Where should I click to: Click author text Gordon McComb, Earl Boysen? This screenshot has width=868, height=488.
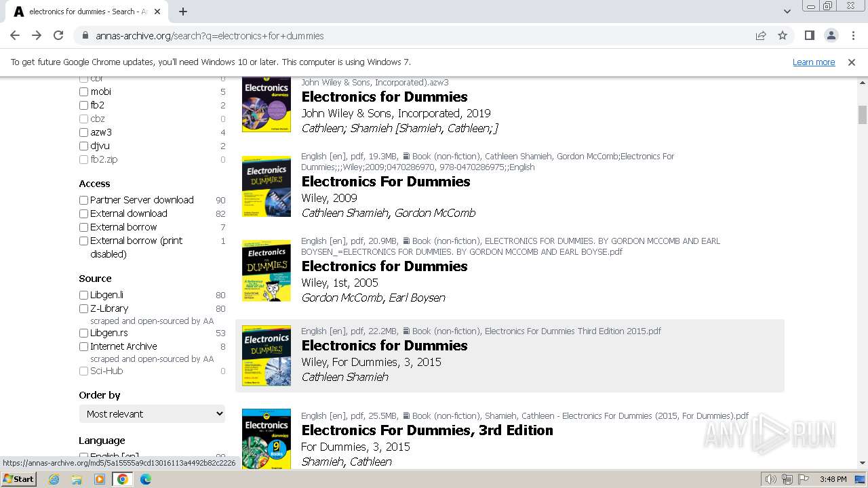(374, 298)
